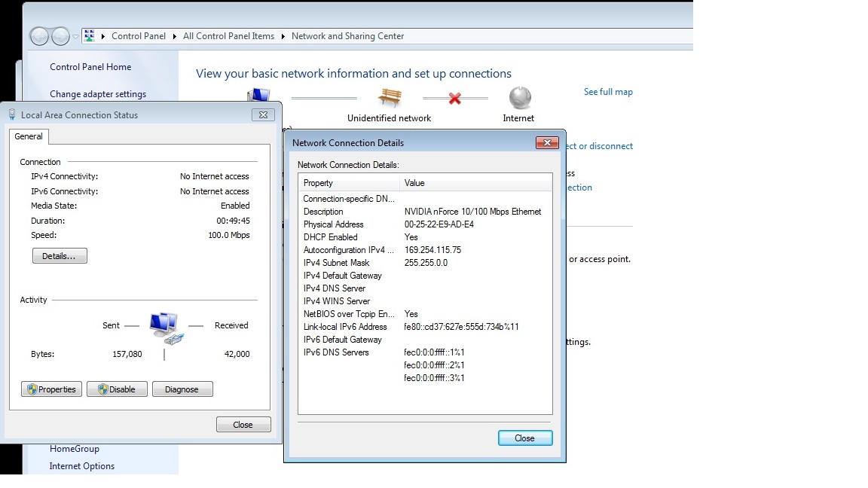Viewport: 868px width, 488px height.
Task: Run Diagnose on the connection
Action: point(182,389)
